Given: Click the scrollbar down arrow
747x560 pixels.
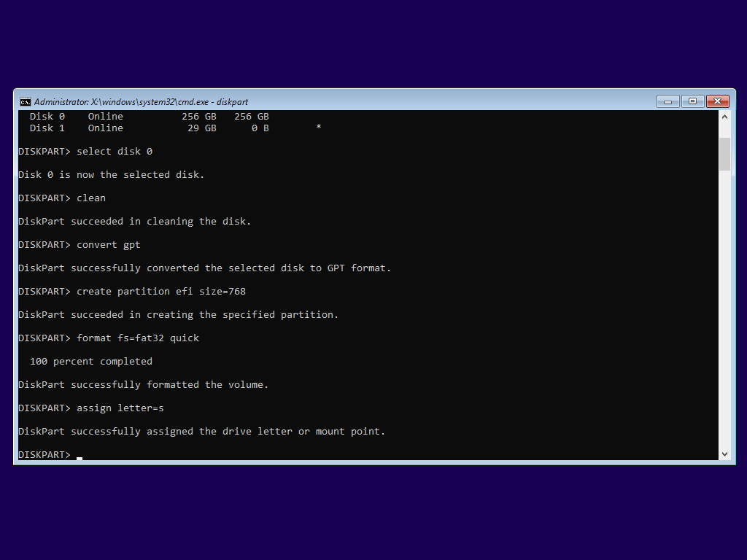Looking at the screenshot, I should pos(724,454).
